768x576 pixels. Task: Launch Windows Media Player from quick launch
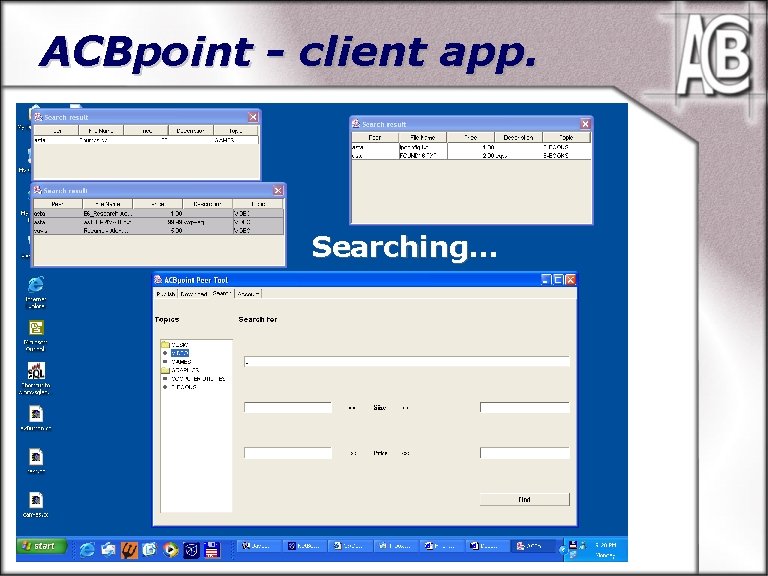170,550
